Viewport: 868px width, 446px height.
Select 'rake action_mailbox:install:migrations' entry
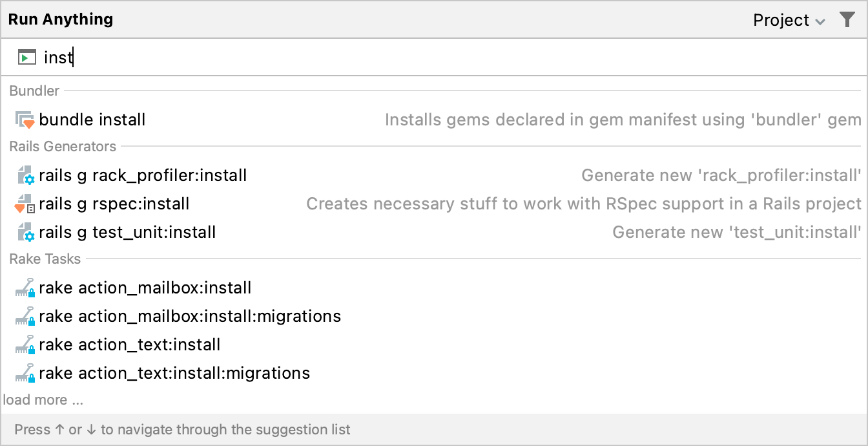click(191, 316)
